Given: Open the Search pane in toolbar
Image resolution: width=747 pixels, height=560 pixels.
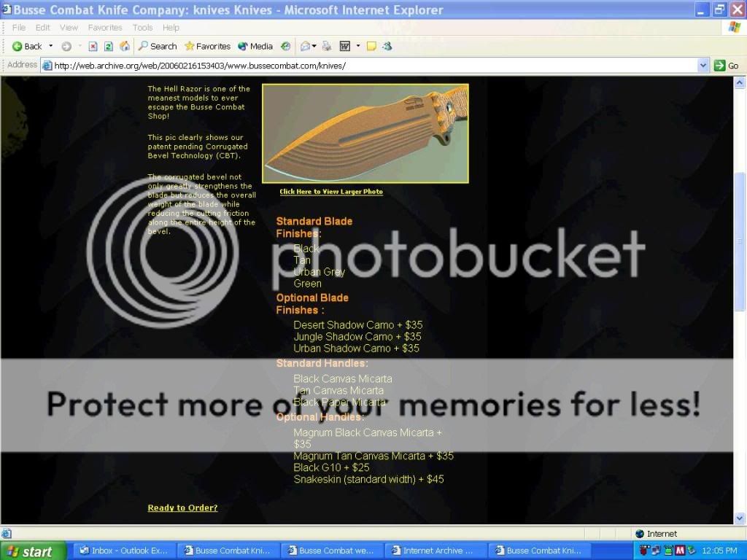Looking at the screenshot, I should pyautogui.click(x=158, y=46).
